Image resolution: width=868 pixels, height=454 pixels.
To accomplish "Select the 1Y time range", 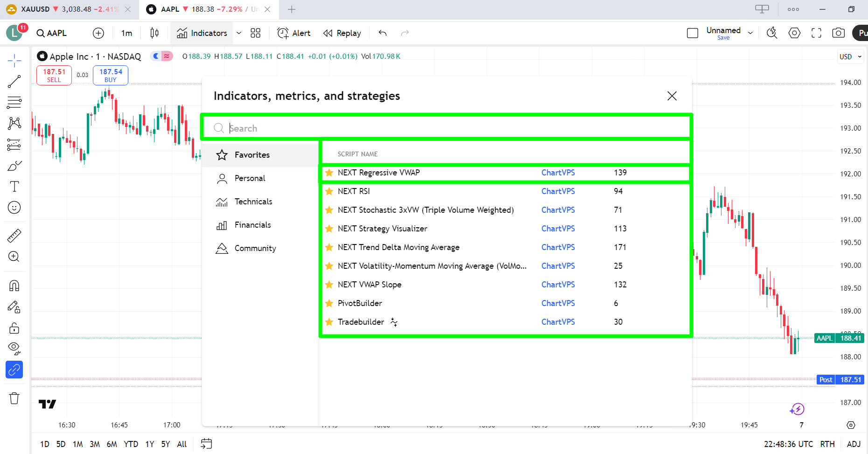I will (x=149, y=444).
